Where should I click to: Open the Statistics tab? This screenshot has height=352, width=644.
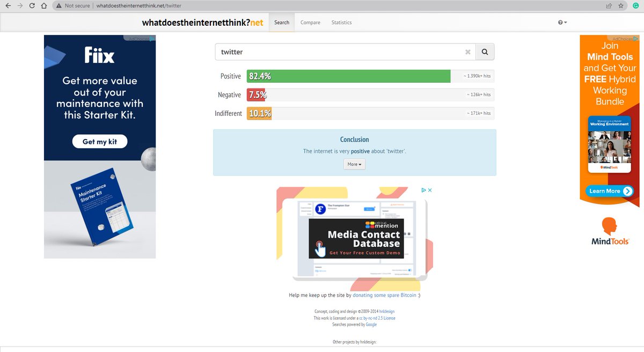click(341, 23)
